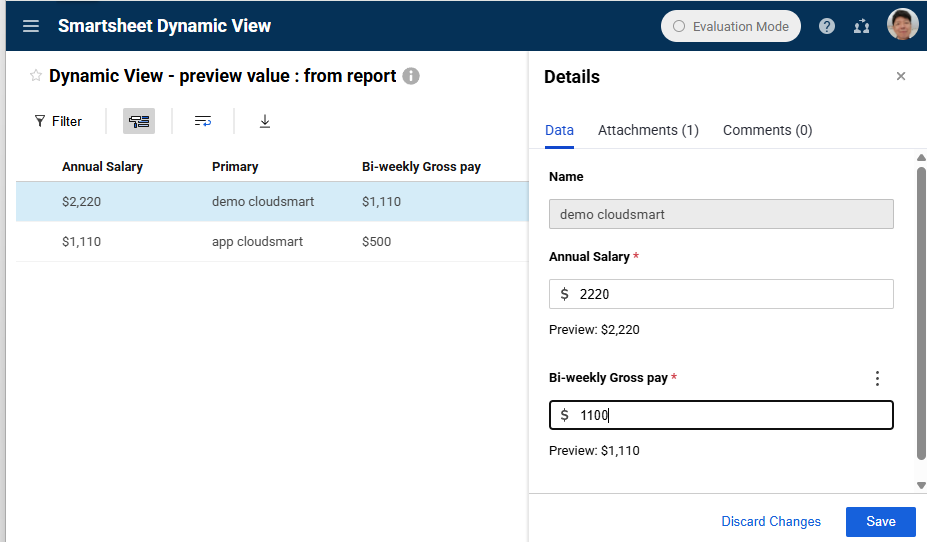Open the hamburger navigation menu
This screenshot has width=927, height=542.
point(31,26)
